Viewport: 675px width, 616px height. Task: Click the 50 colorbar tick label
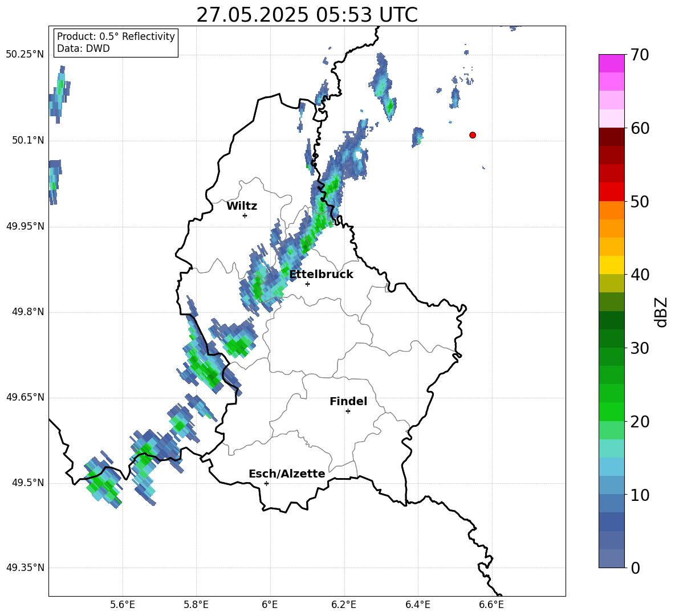pyautogui.click(x=640, y=202)
